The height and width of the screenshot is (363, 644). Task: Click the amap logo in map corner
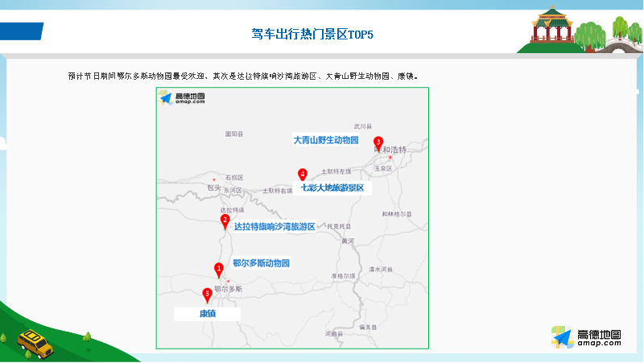point(181,98)
